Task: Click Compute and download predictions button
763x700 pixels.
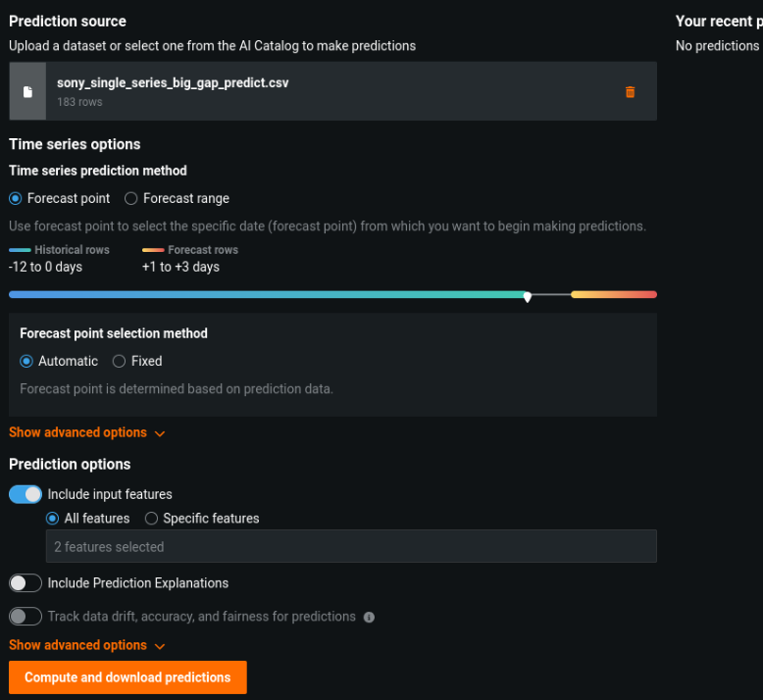Action: click(x=127, y=677)
